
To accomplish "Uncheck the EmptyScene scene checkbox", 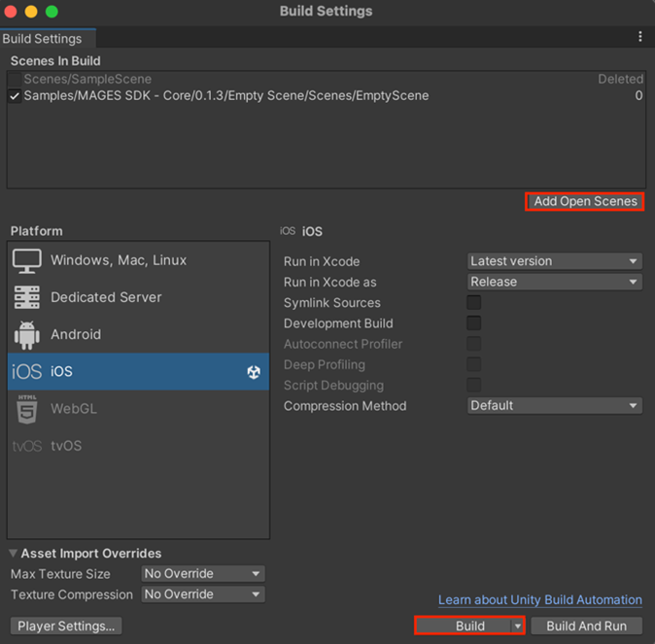I will tap(15, 96).
